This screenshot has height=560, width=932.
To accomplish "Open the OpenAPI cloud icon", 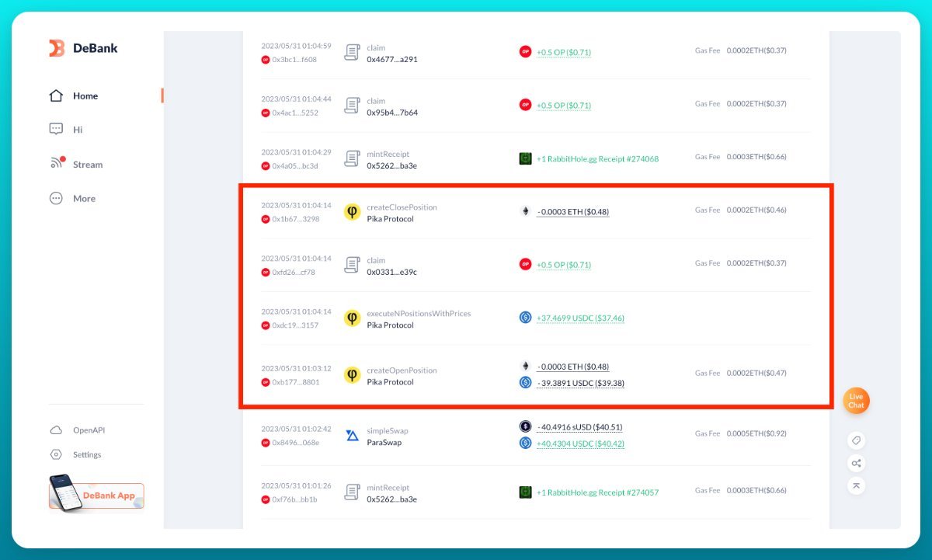I will (56, 430).
